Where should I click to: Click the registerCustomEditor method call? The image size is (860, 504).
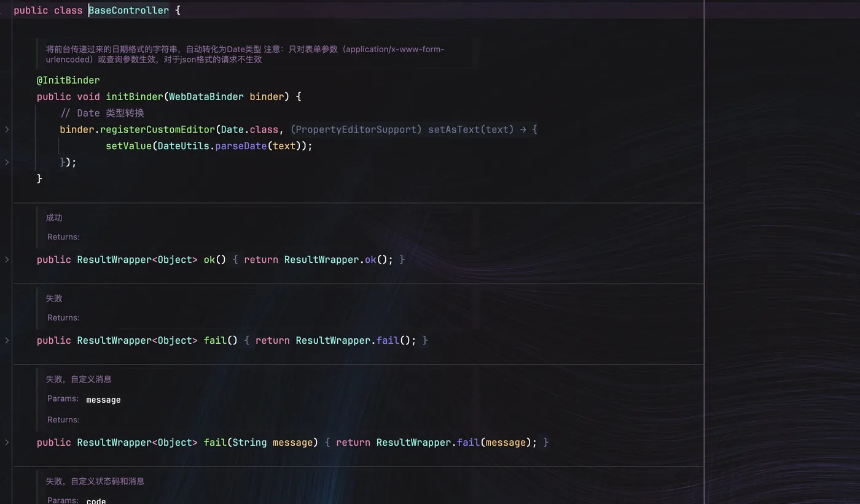coord(158,130)
